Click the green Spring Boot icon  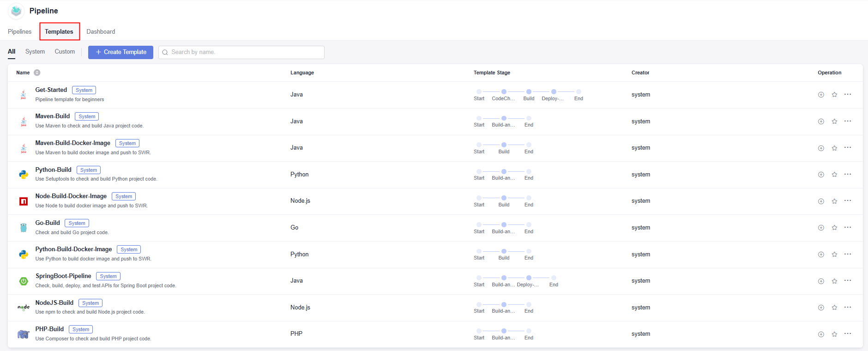point(24,281)
